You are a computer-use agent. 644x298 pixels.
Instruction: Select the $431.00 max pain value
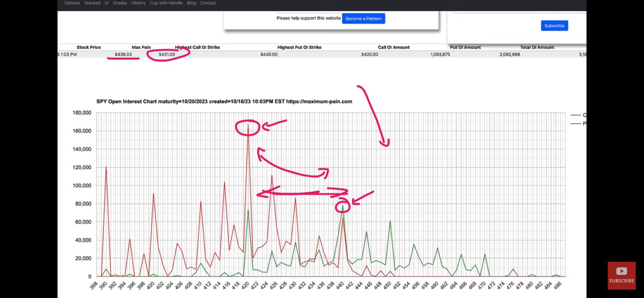[167, 54]
